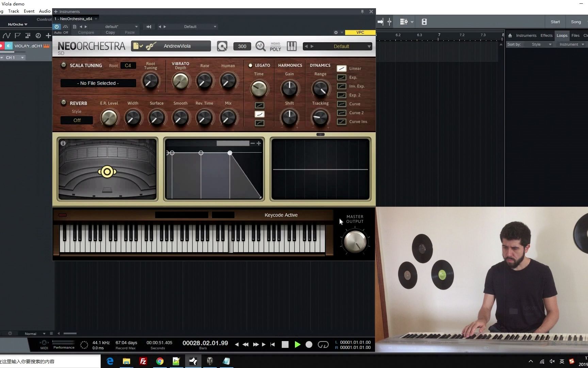
Task: Open the Default preset dropdown in NeoOrchestra
Action: tap(337, 46)
